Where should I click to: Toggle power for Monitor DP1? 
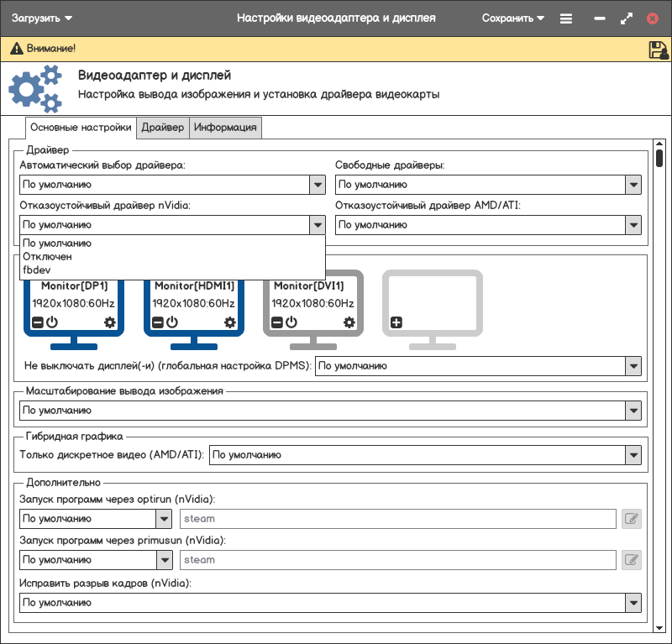(x=52, y=322)
